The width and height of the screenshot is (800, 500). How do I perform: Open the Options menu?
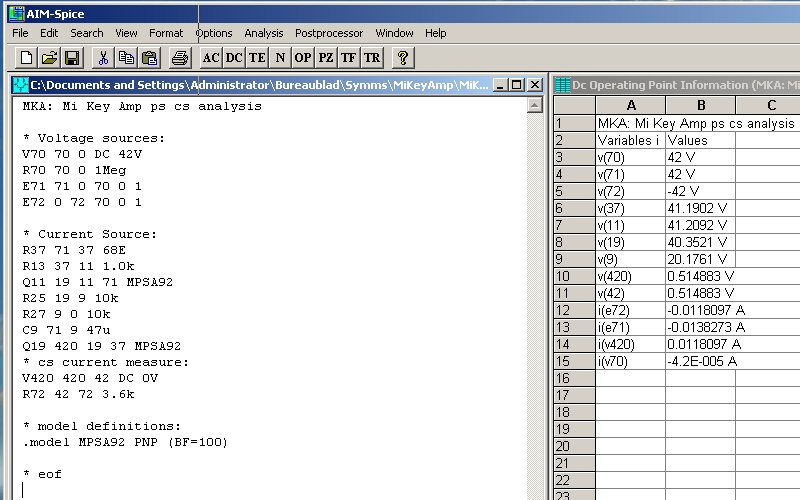point(214,33)
